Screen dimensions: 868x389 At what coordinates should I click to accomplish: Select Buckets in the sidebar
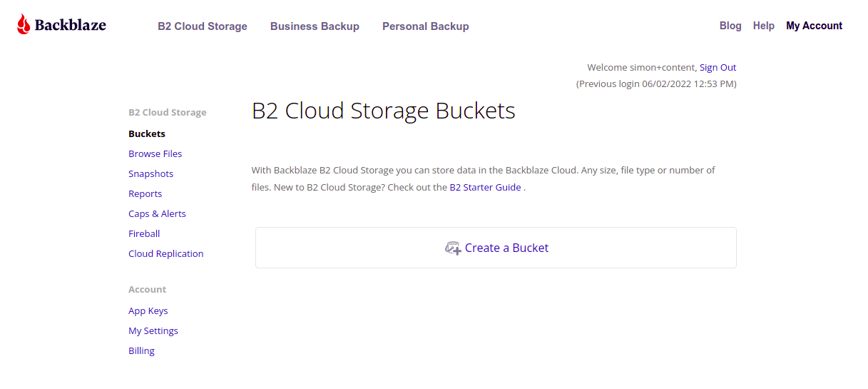click(147, 133)
